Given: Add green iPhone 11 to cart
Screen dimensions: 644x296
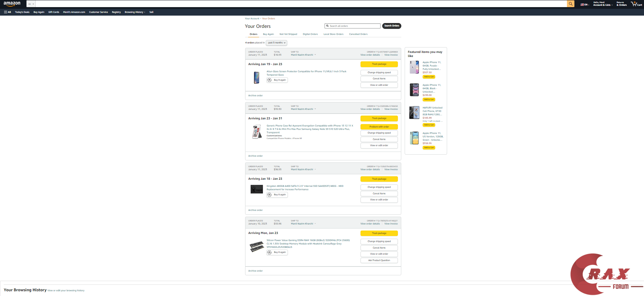Looking at the screenshot, I should pyautogui.click(x=429, y=147).
